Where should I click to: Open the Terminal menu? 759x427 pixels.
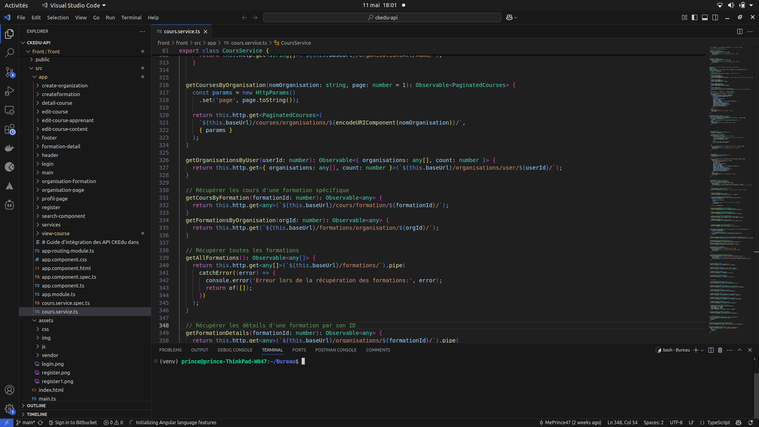tap(131, 17)
